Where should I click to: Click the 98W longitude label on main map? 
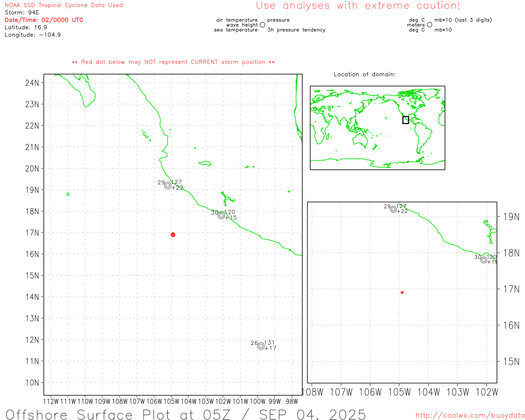292,401
